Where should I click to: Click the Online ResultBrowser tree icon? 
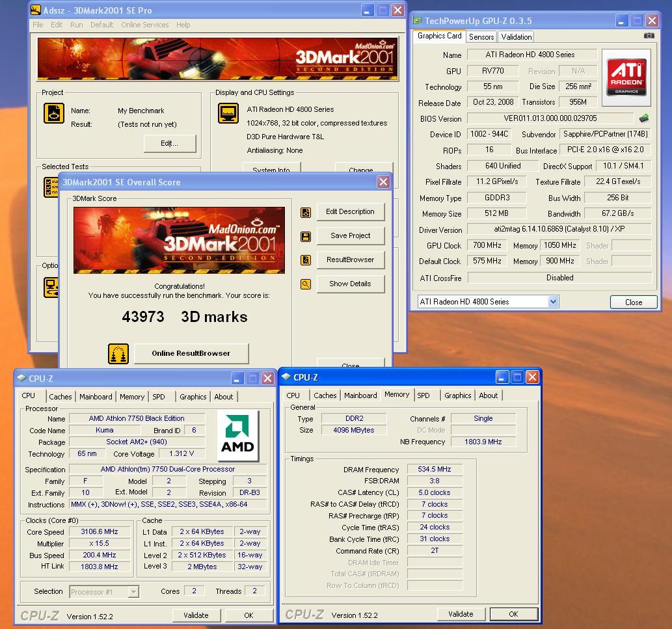point(118,353)
